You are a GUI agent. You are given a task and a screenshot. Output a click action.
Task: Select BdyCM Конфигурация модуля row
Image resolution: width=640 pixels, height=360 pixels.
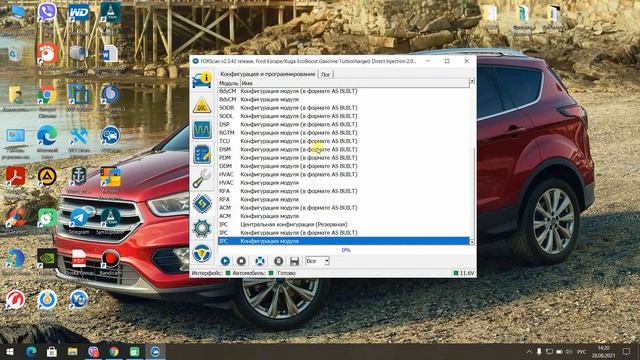pos(344,99)
